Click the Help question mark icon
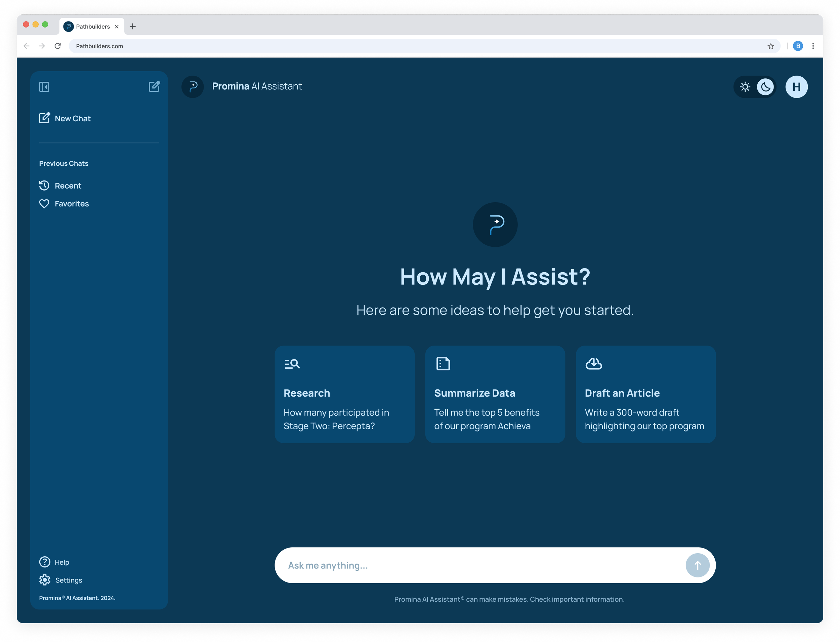The height and width of the screenshot is (642, 840). point(45,562)
